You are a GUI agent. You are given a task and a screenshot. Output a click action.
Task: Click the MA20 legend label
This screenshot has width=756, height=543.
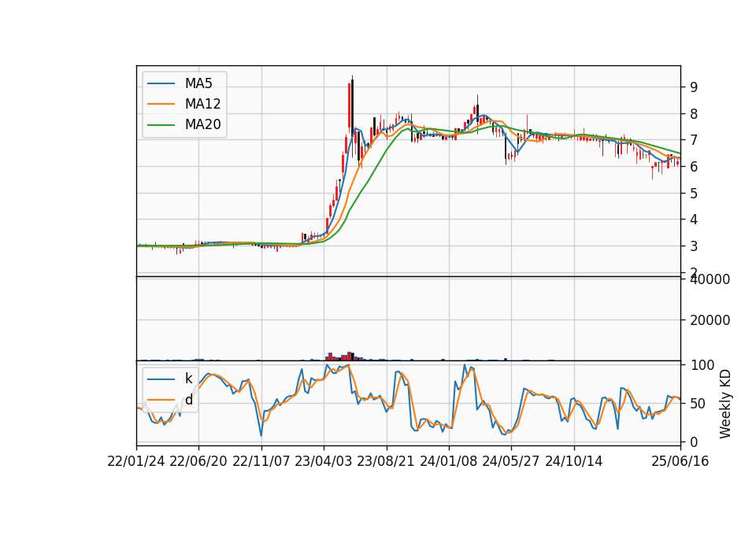202,125
